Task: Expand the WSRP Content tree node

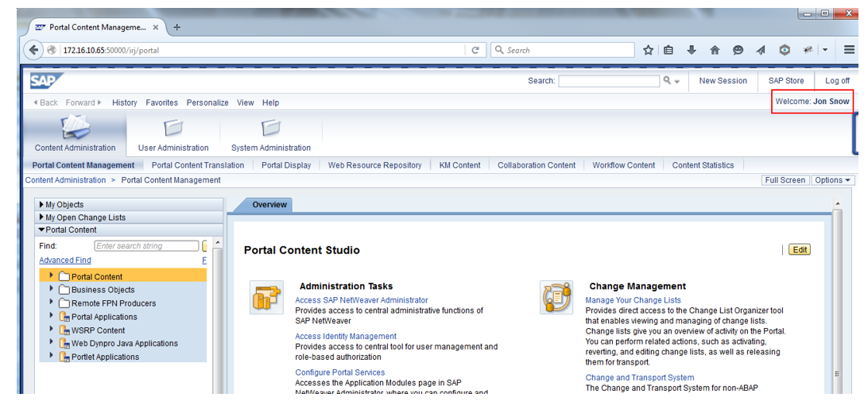Action: pos(51,330)
